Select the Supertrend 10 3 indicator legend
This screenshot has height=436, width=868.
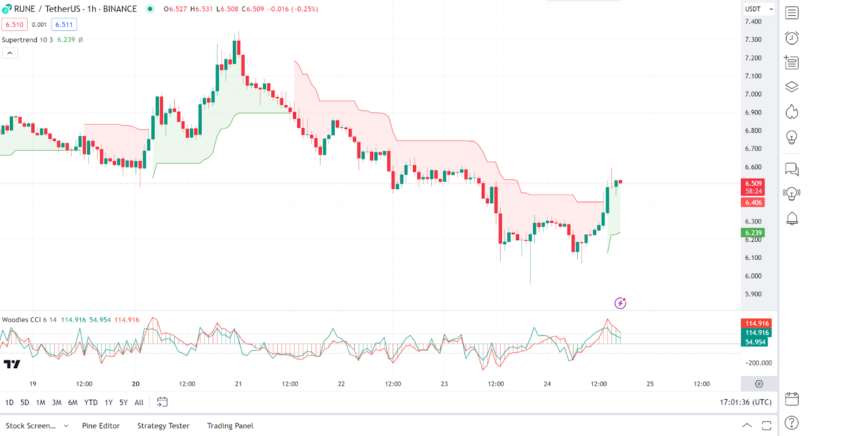27,40
